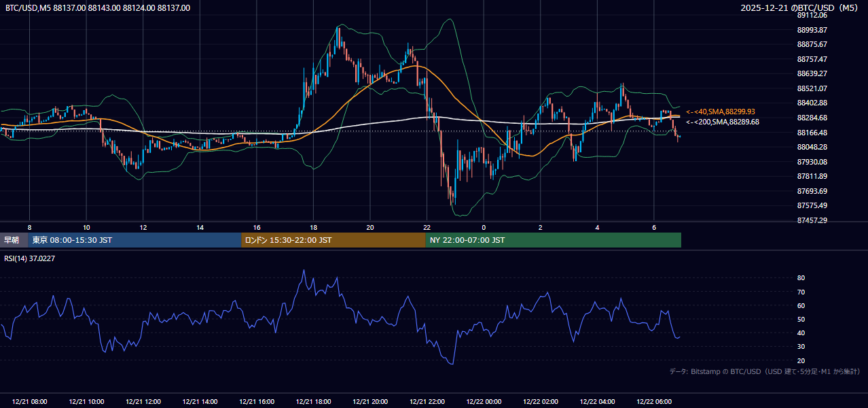Click hour label 20 under price chart
Viewport: 868px width, 408px height.
[370, 227]
